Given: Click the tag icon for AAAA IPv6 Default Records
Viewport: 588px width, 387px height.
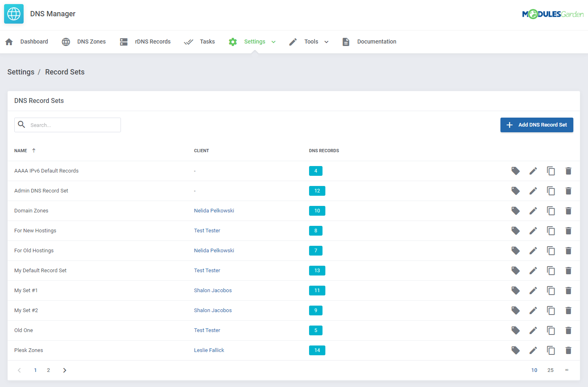Looking at the screenshot, I should point(516,171).
